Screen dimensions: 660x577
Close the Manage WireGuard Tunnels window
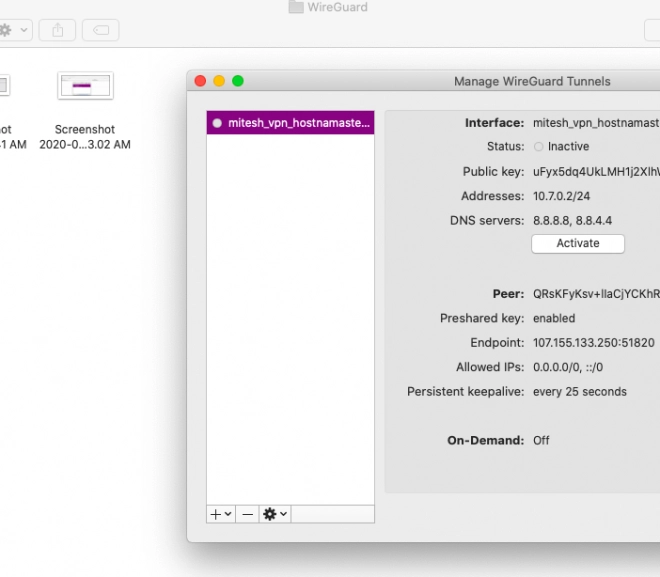coord(200,81)
